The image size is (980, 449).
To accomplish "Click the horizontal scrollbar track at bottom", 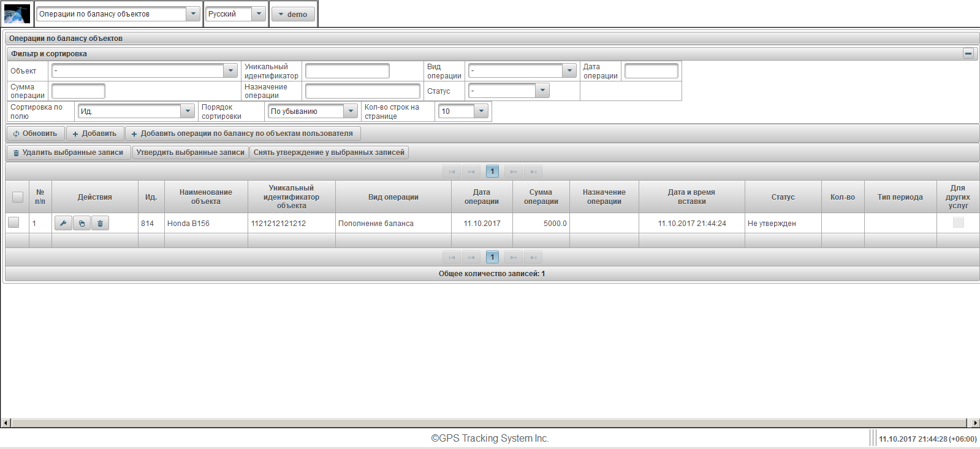I will pos(490,423).
